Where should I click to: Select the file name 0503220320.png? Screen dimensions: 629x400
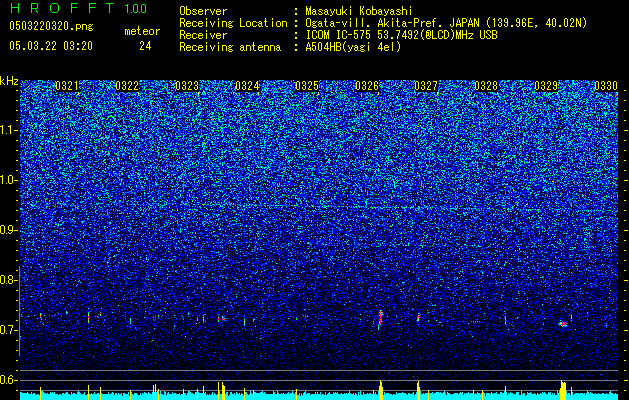(x=51, y=27)
